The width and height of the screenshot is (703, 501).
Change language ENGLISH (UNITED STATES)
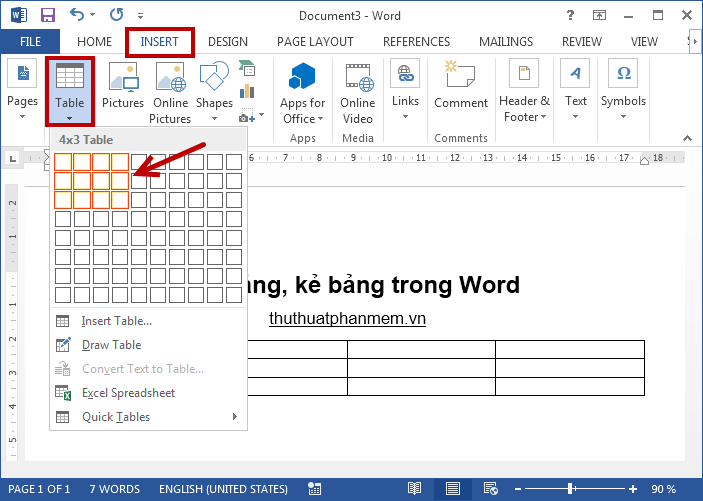pos(223,489)
